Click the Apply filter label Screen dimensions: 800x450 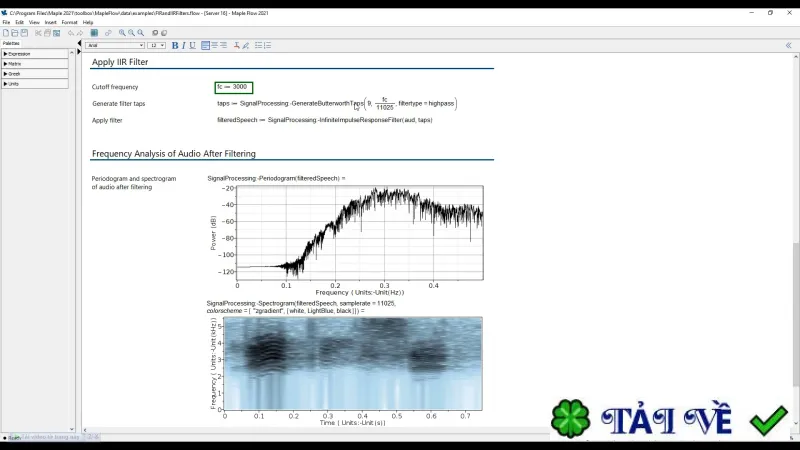click(107, 120)
